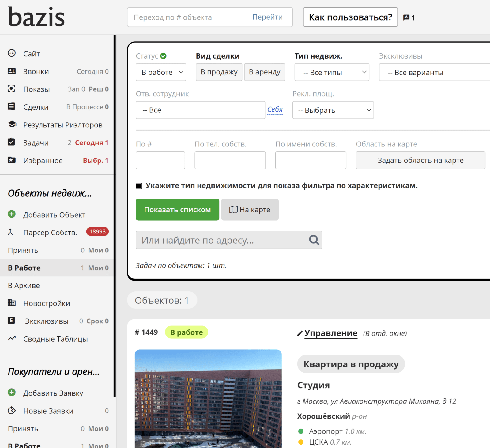Enable the В продажу deal type toggle
490x448 pixels.
(219, 72)
